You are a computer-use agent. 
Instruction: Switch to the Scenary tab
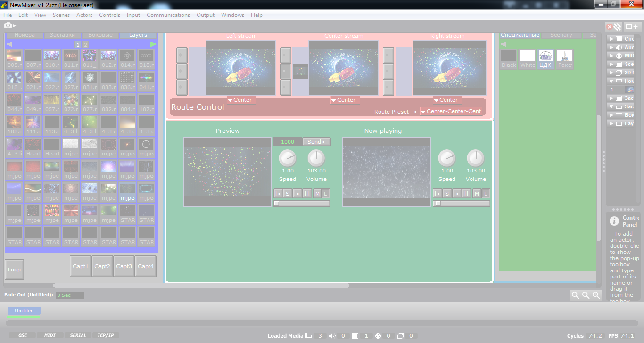[x=561, y=35]
